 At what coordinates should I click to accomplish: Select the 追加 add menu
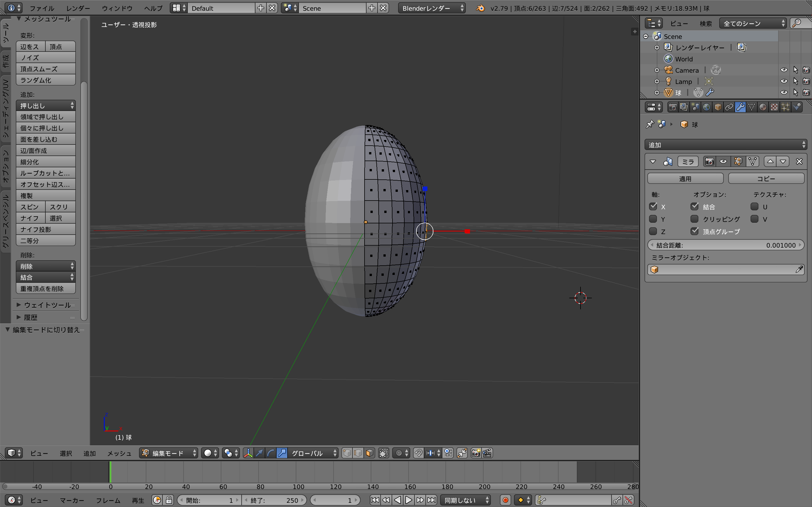coord(89,453)
